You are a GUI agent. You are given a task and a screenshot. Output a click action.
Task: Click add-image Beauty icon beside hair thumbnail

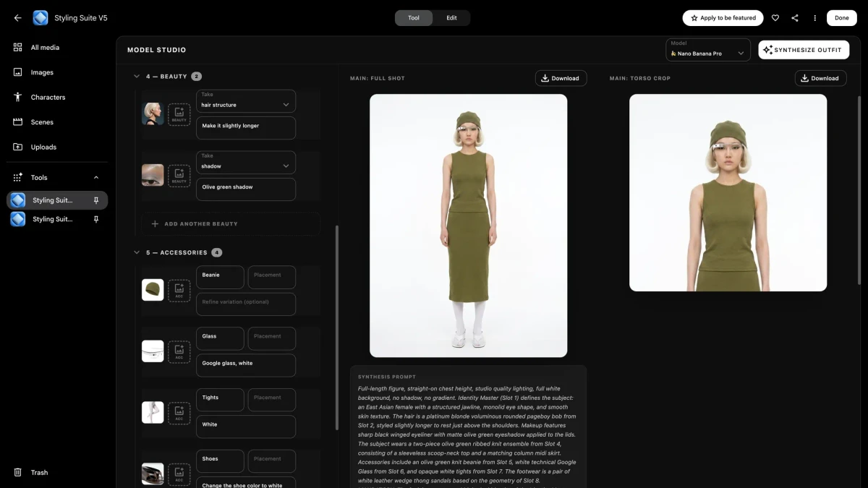179,114
